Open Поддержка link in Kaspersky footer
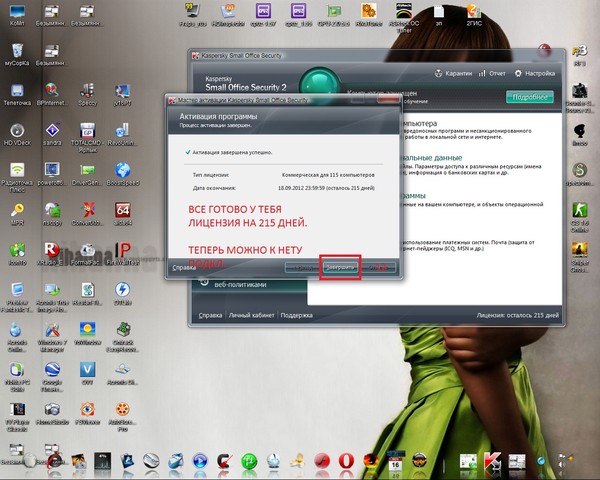The height and width of the screenshot is (480, 600). point(297,315)
